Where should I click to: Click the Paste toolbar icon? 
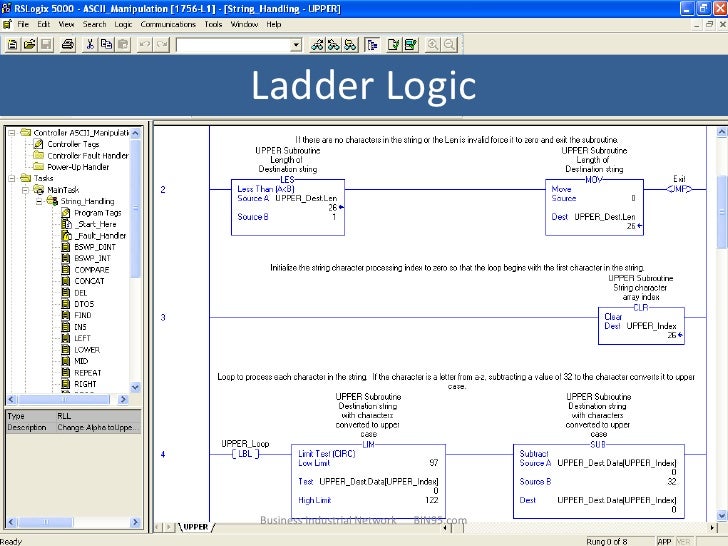click(x=123, y=45)
